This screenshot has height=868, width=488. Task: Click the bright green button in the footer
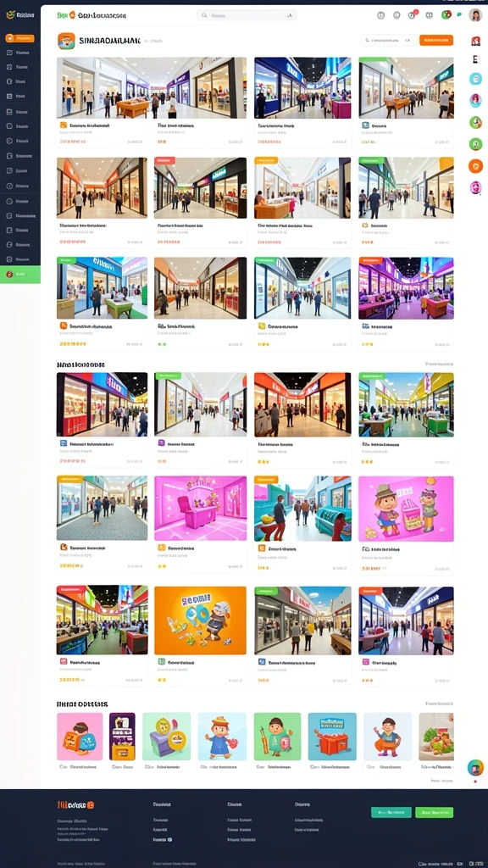[435, 812]
